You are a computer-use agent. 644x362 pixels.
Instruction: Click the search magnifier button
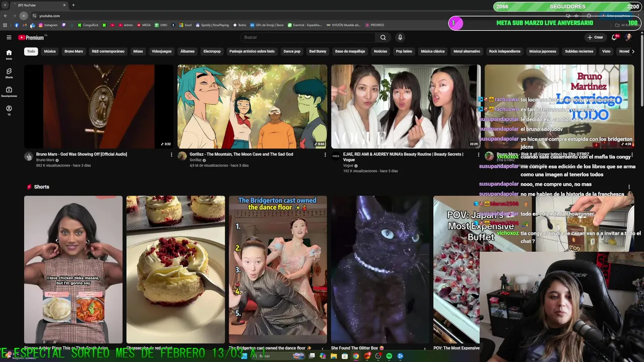point(383,37)
